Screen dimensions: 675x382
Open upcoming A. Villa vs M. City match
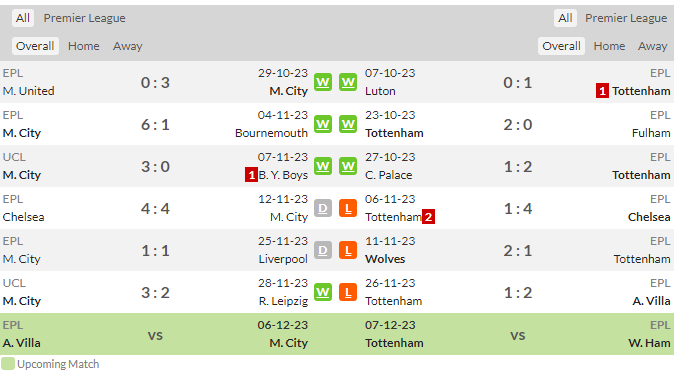point(155,334)
